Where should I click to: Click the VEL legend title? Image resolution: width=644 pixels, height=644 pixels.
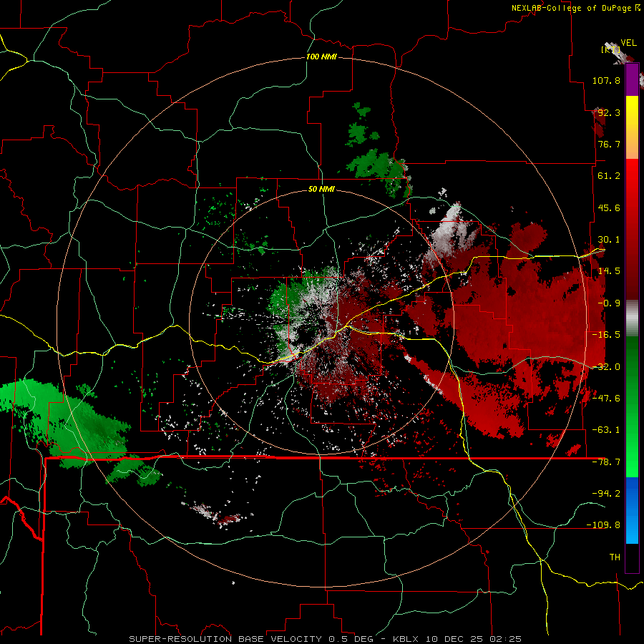tap(628, 43)
